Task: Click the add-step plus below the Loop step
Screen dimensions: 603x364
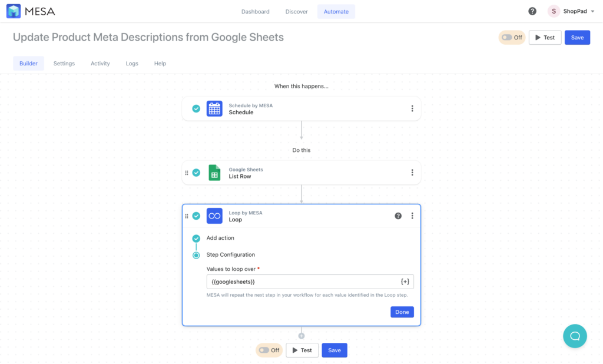Action: click(x=301, y=335)
